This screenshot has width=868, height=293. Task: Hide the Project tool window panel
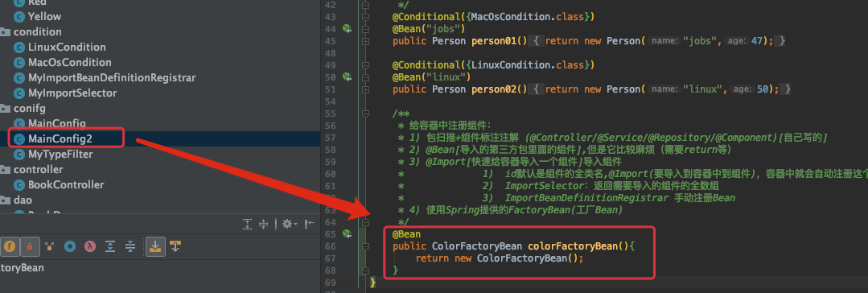pos(310,224)
